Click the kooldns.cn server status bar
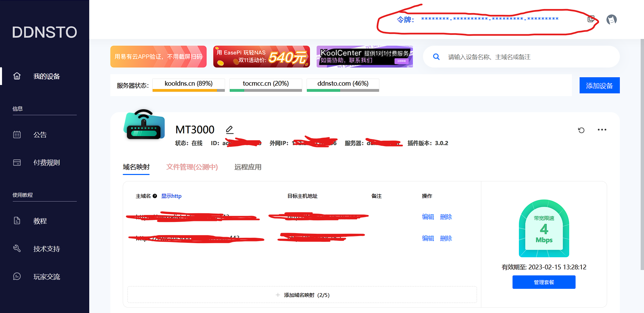644x313 pixels. pos(189,85)
